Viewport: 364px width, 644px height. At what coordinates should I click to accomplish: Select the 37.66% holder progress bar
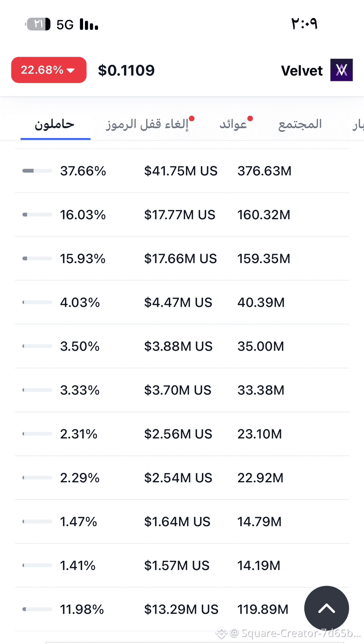click(37, 170)
